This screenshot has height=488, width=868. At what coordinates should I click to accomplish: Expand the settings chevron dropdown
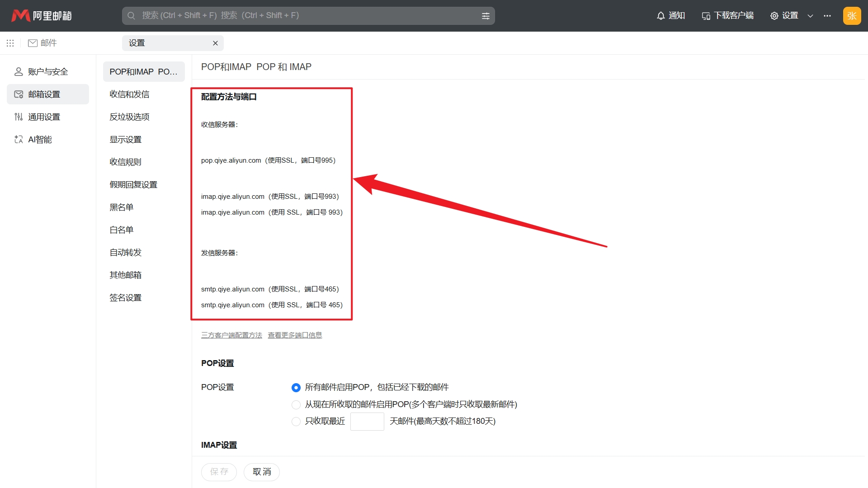coord(810,16)
